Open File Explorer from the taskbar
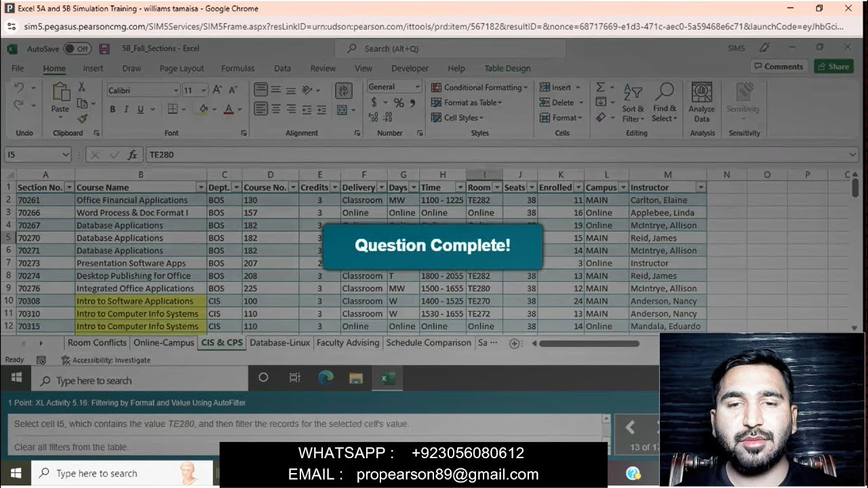 click(356, 378)
